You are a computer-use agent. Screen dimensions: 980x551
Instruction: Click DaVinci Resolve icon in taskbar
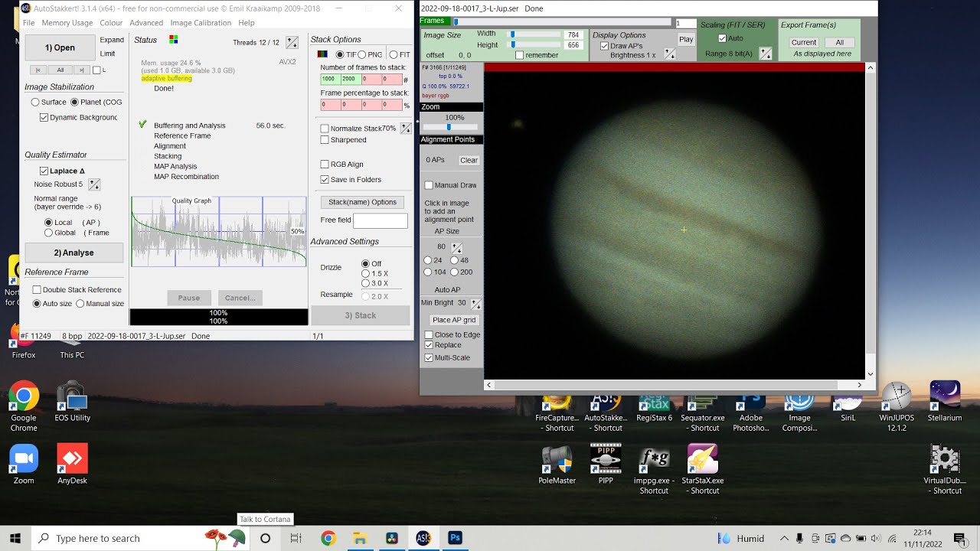391,538
